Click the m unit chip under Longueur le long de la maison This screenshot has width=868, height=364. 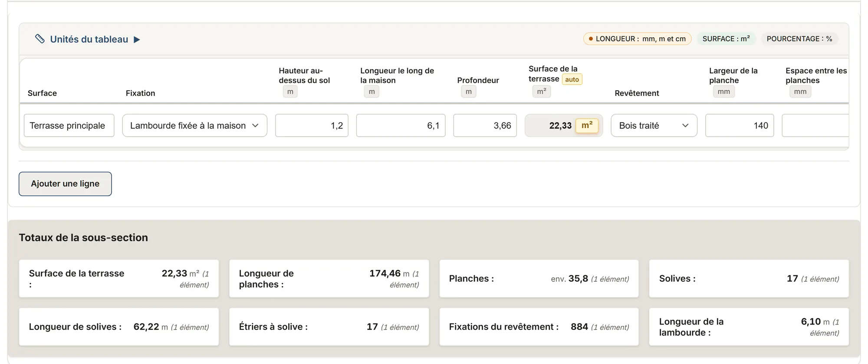[372, 92]
